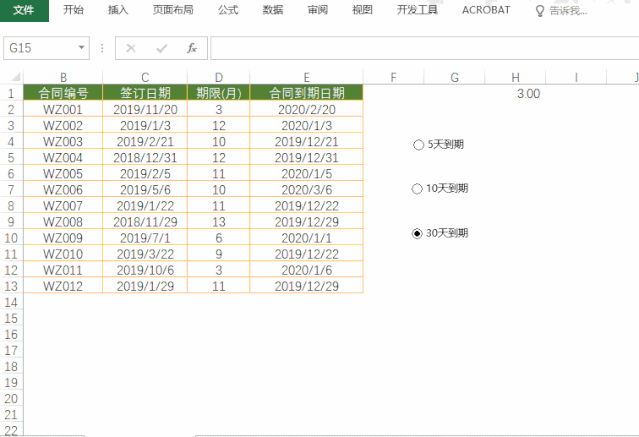Screen dimensions: 639x437
Task: Click the term value 9 in WZ010 row
Action: [219, 254]
